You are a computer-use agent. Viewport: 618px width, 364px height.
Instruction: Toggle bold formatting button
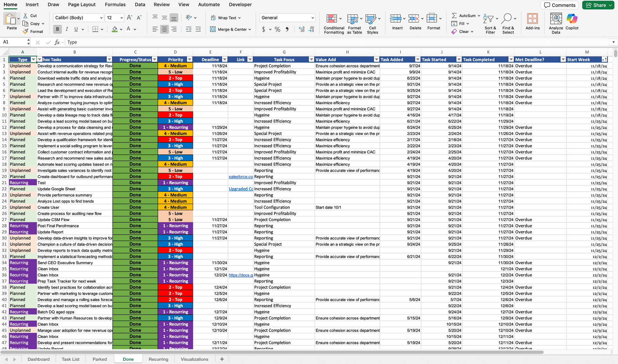click(x=57, y=29)
